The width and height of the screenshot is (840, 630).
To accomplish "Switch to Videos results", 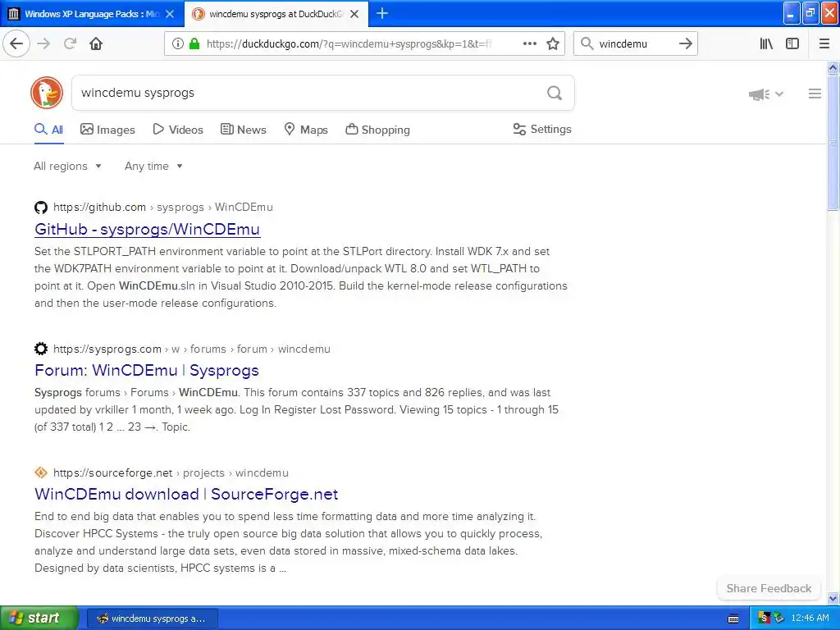I will click(x=178, y=130).
